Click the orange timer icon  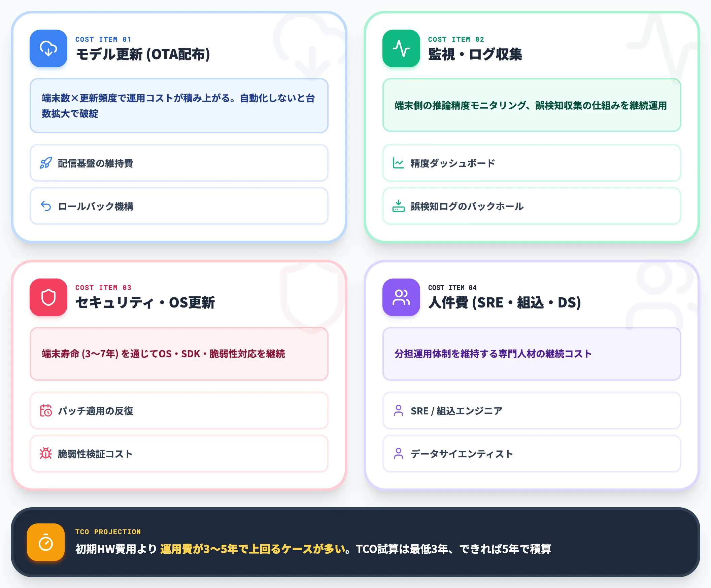[46, 542]
